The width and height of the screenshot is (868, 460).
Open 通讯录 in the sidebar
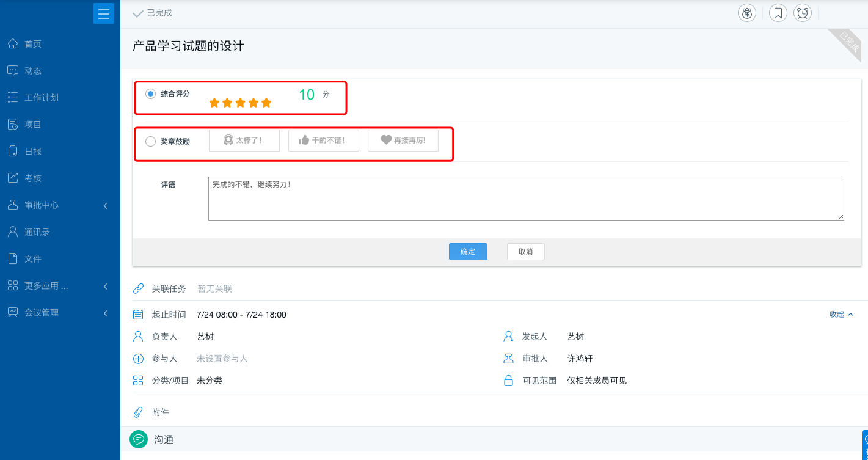click(x=37, y=232)
